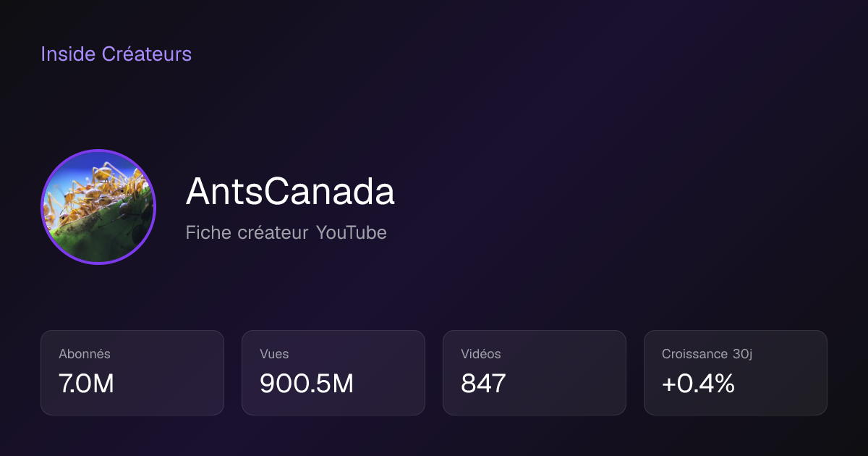Click the 7.0M subscriber count
868x456 pixels.
click(x=86, y=384)
